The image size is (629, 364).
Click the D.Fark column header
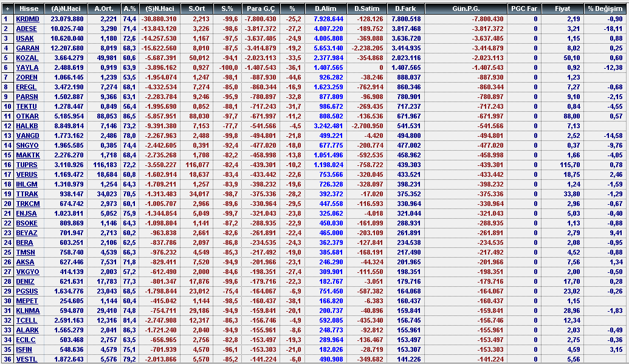(x=405, y=9)
